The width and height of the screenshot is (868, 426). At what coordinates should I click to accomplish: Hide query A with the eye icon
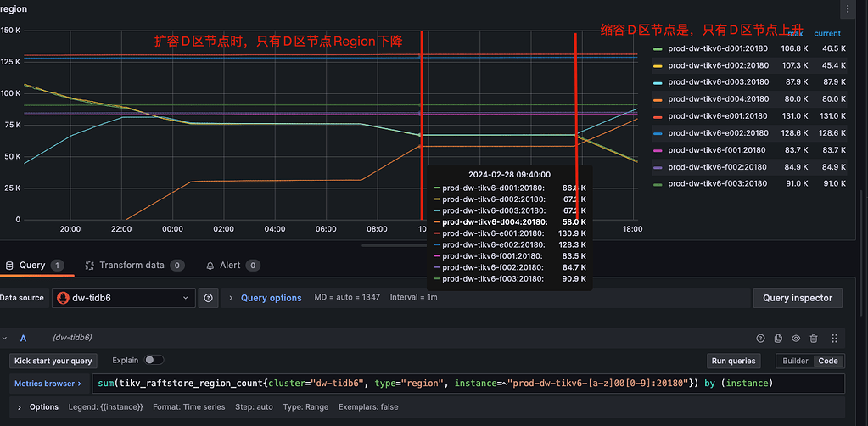(x=796, y=338)
